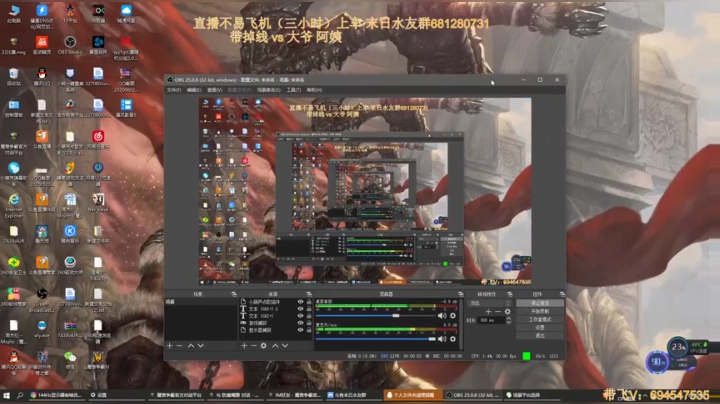Move scene down in Scenes panel

201,346
